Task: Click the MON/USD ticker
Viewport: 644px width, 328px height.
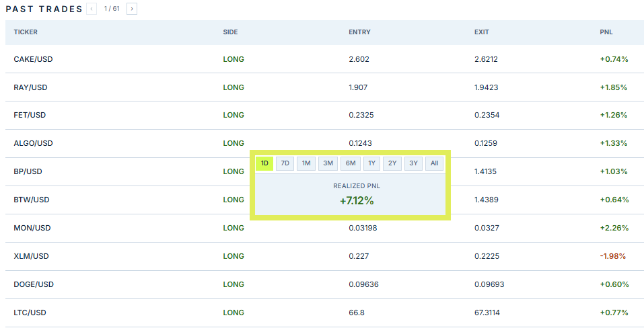Action: point(32,228)
